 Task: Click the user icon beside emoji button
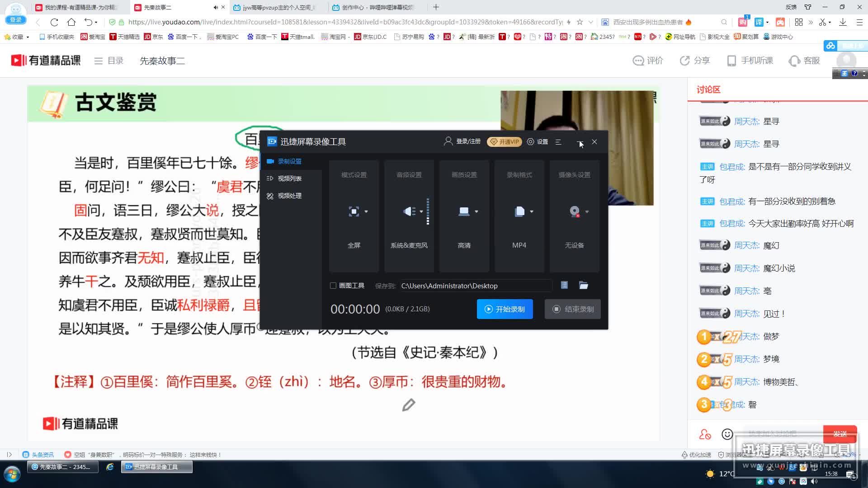tap(705, 434)
